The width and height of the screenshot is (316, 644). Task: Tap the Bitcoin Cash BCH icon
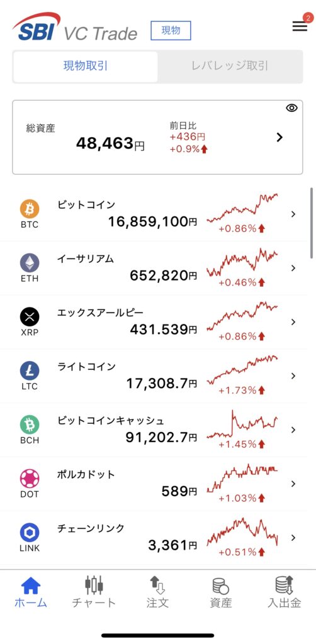pos(30,425)
